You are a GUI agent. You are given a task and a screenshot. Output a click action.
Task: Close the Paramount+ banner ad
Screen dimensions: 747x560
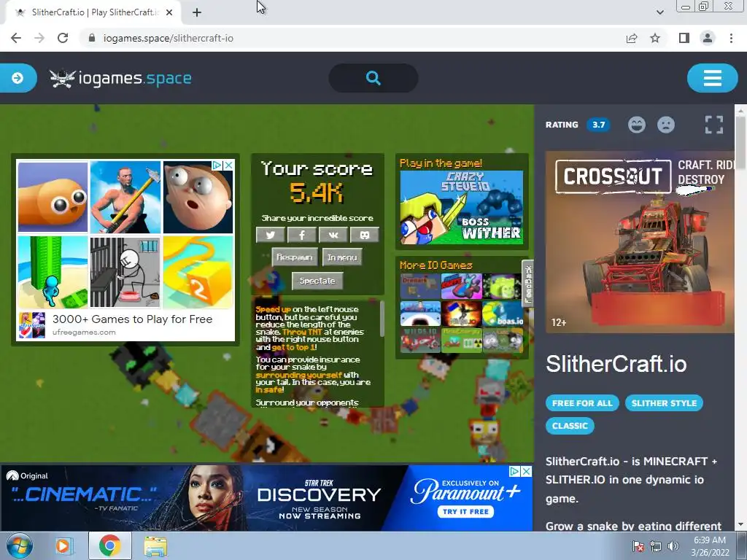tap(527, 471)
